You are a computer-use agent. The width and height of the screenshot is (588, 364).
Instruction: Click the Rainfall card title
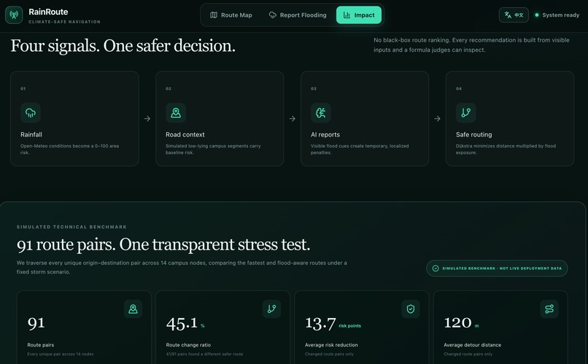31,134
